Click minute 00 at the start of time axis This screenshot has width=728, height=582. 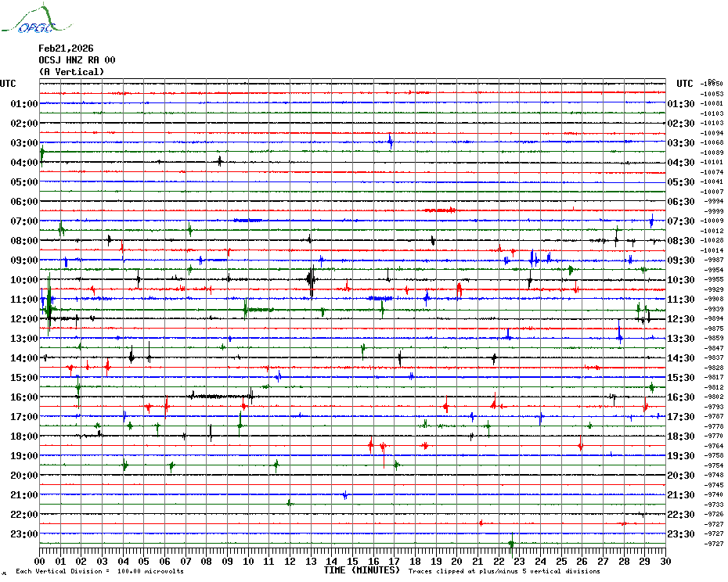tap(40, 561)
